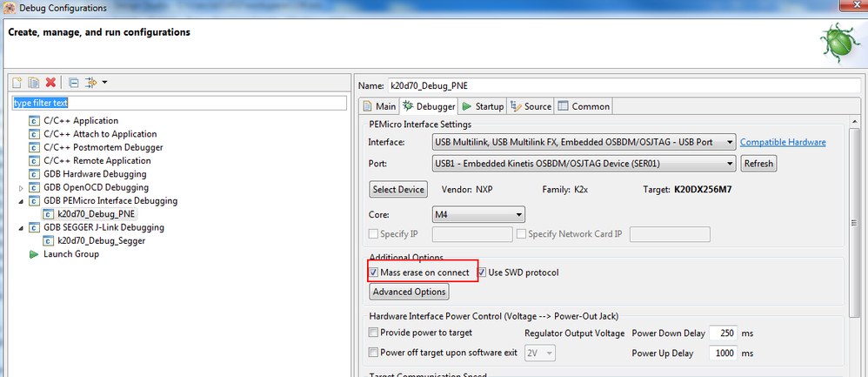Enable Provide power to target

click(374, 333)
